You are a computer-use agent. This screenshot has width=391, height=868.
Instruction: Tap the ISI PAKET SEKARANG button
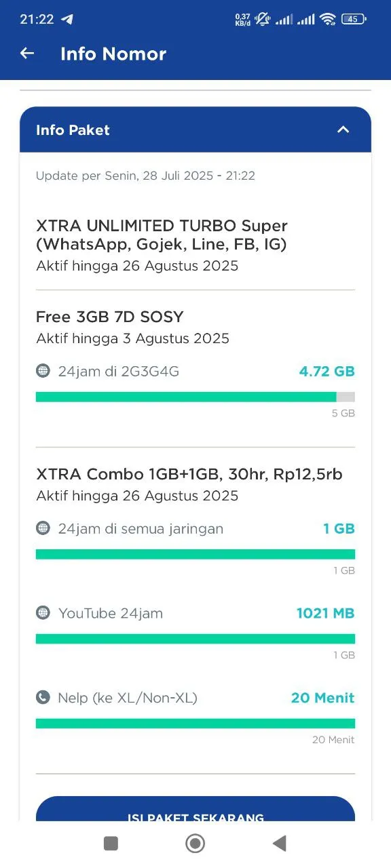195,810
